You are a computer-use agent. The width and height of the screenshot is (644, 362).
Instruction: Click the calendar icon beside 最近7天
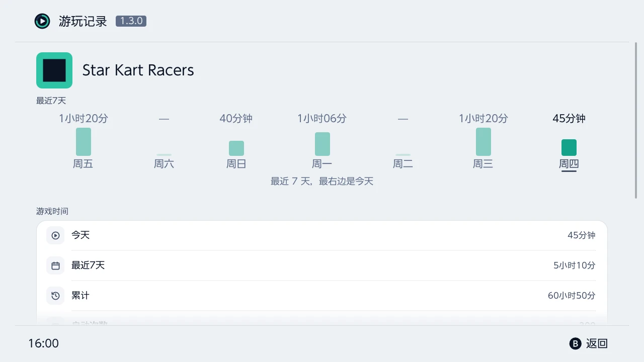(55, 265)
